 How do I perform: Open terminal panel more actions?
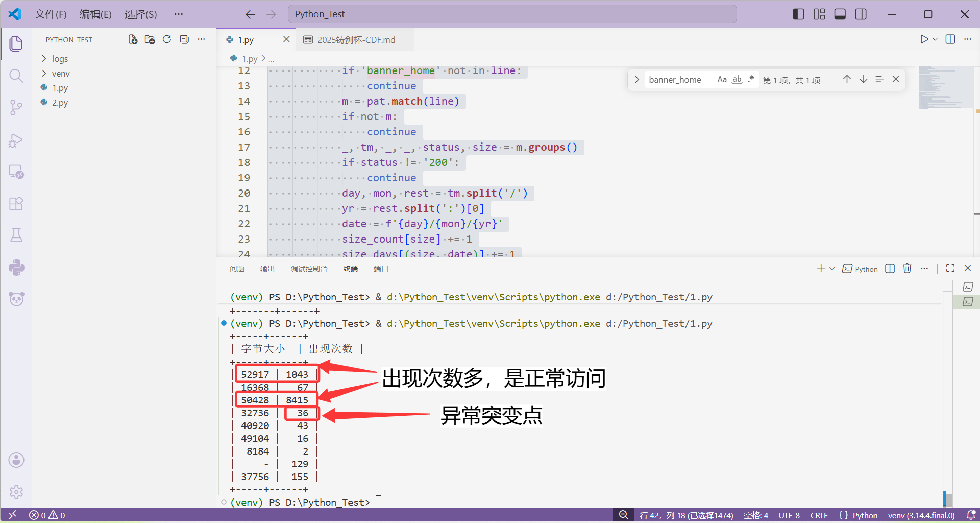pos(924,268)
